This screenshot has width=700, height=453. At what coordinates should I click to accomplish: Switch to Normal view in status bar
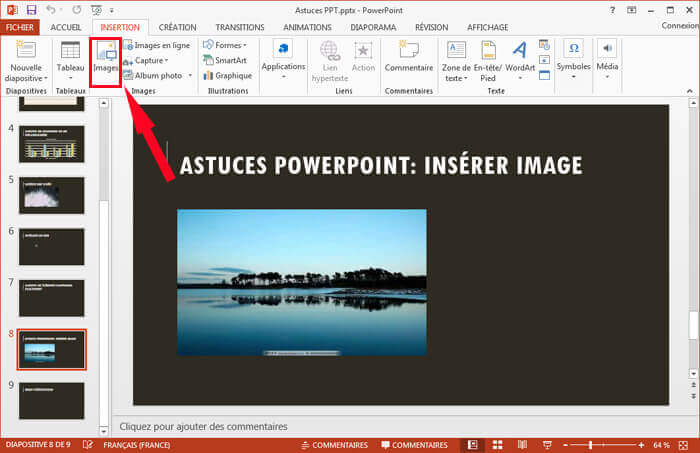point(473,445)
